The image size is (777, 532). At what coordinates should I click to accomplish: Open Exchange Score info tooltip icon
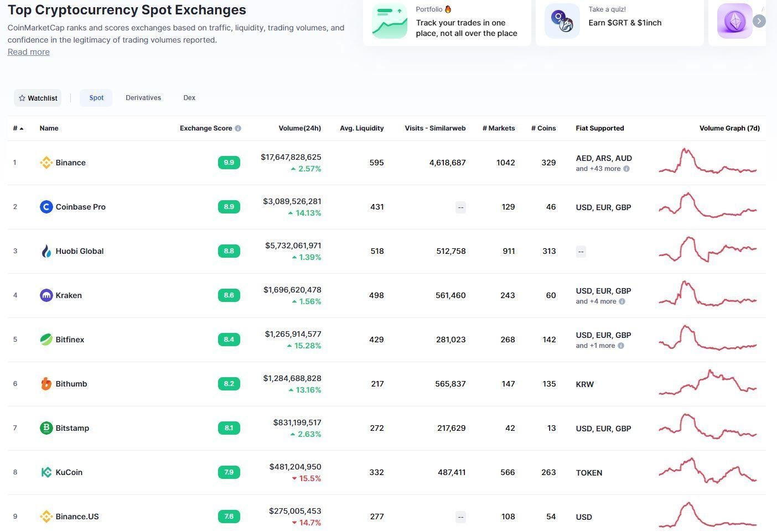click(238, 128)
